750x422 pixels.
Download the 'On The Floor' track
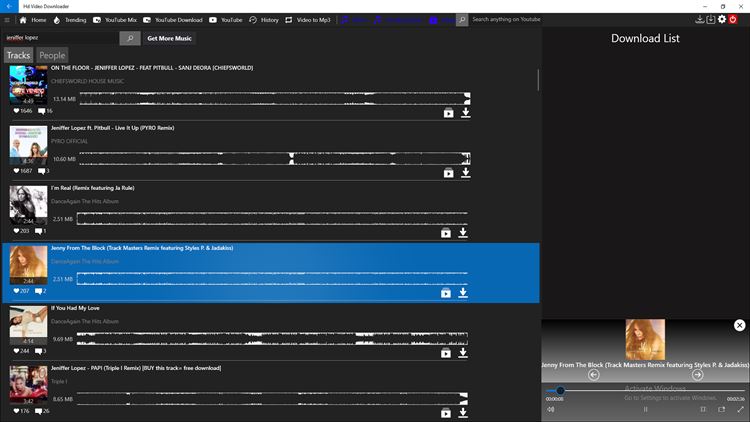point(465,113)
